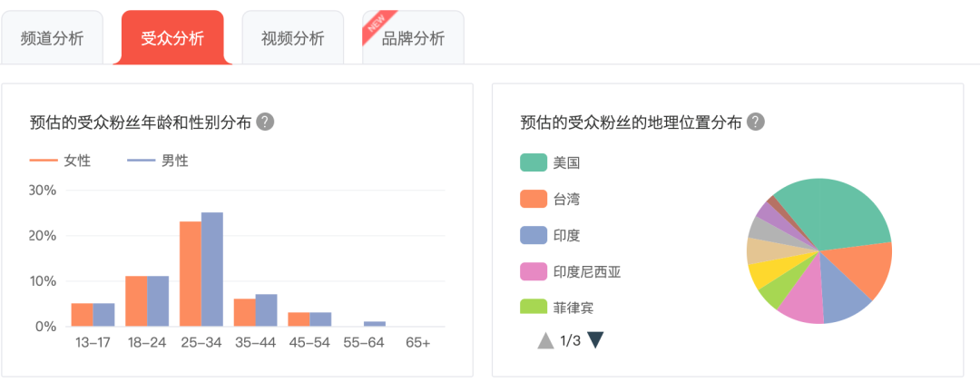Select the male 25-34 bar in chart
The width and height of the screenshot is (980, 392).
pyautogui.click(x=211, y=269)
